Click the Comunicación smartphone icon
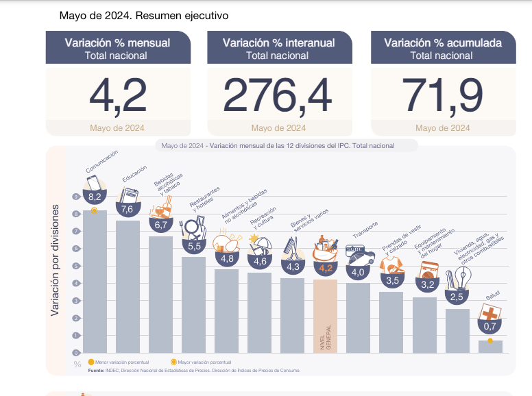Viewport: 532px width, 396px height. pyautogui.click(x=94, y=184)
